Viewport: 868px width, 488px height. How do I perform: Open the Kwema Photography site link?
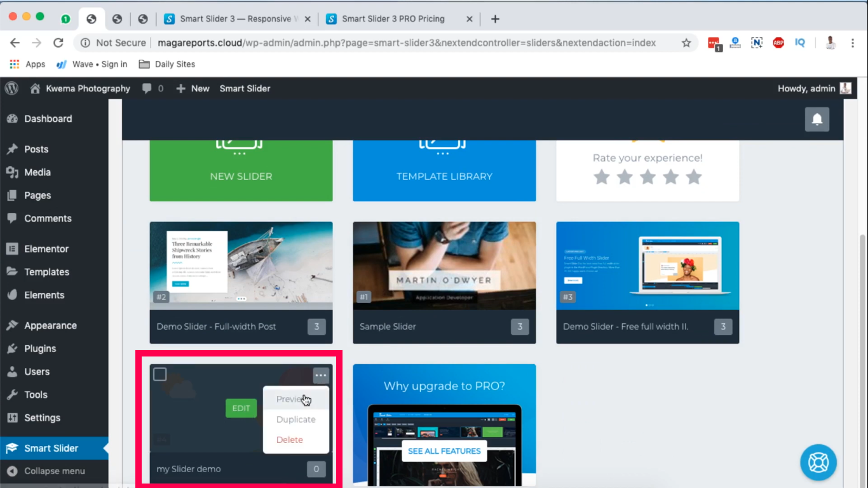80,88
